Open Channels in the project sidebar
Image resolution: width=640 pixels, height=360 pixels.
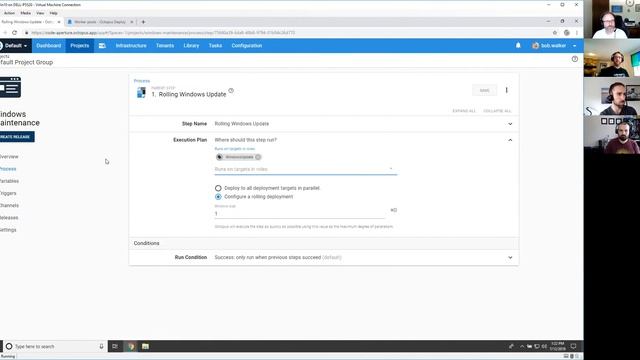click(9, 206)
